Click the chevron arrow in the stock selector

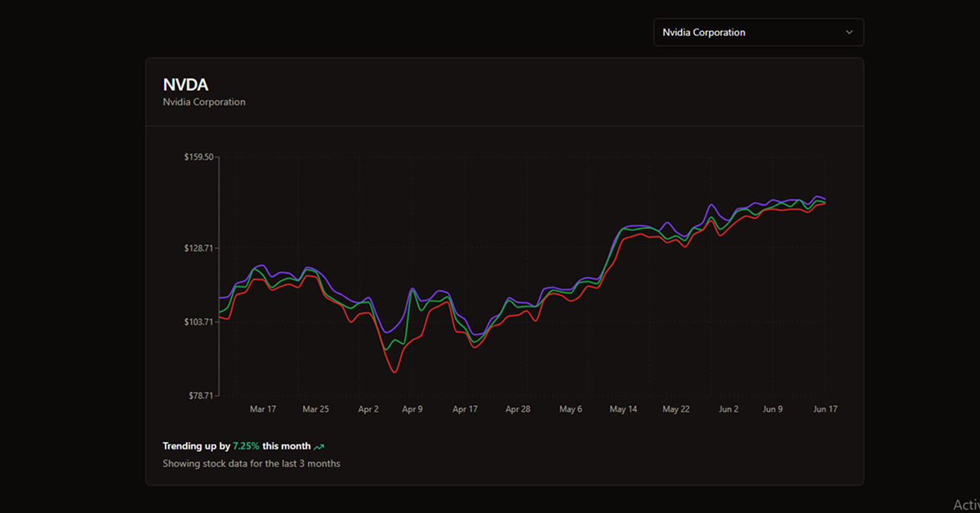pos(849,33)
